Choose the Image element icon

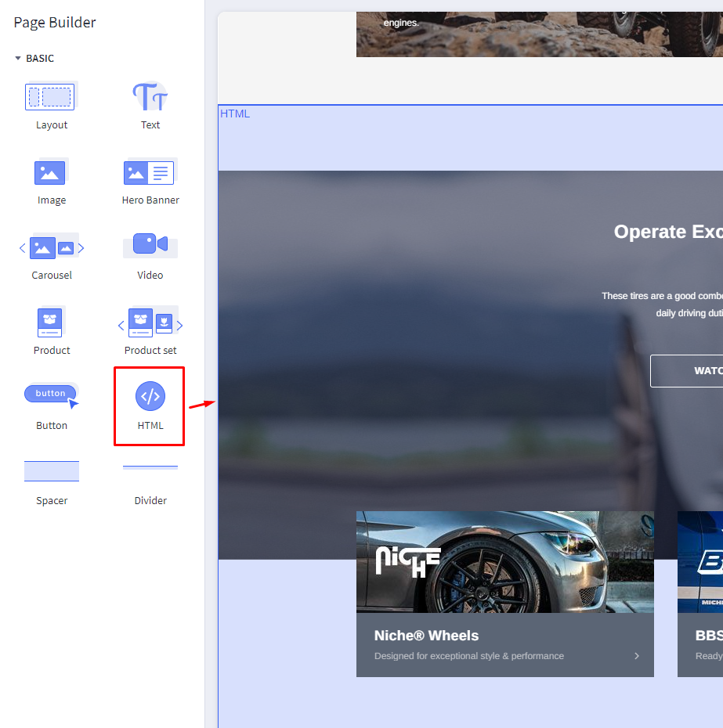coord(51,171)
